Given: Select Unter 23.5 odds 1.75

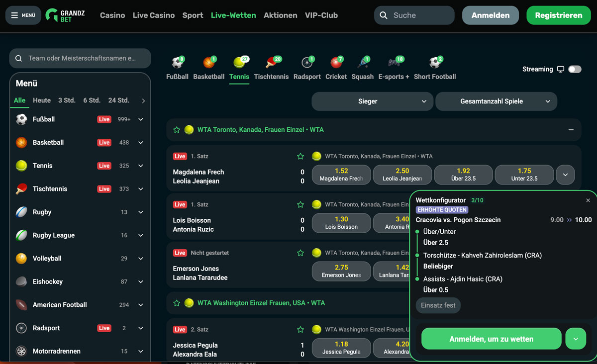Looking at the screenshot, I should pos(524,175).
